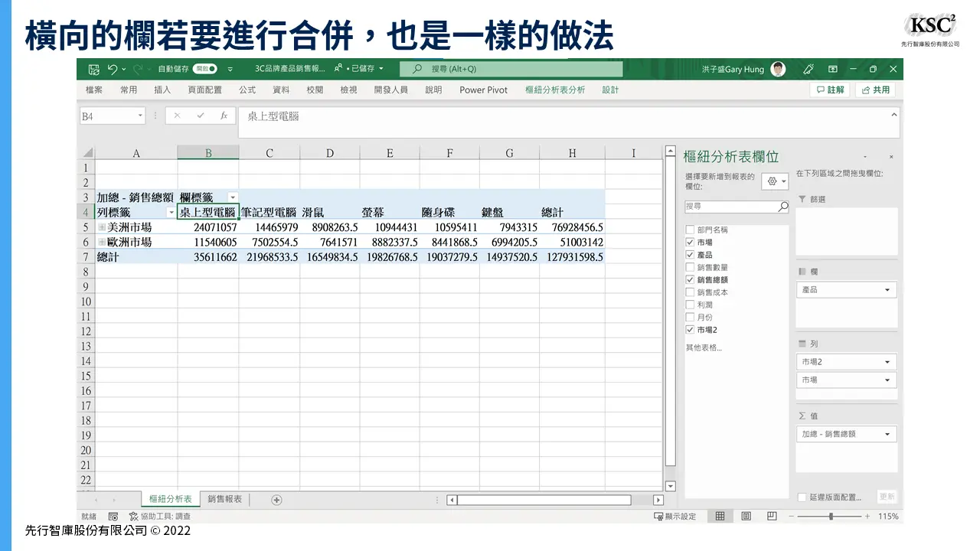Switch to the 銷售報表 sheet tab

pyautogui.click(x=225, y=499)
